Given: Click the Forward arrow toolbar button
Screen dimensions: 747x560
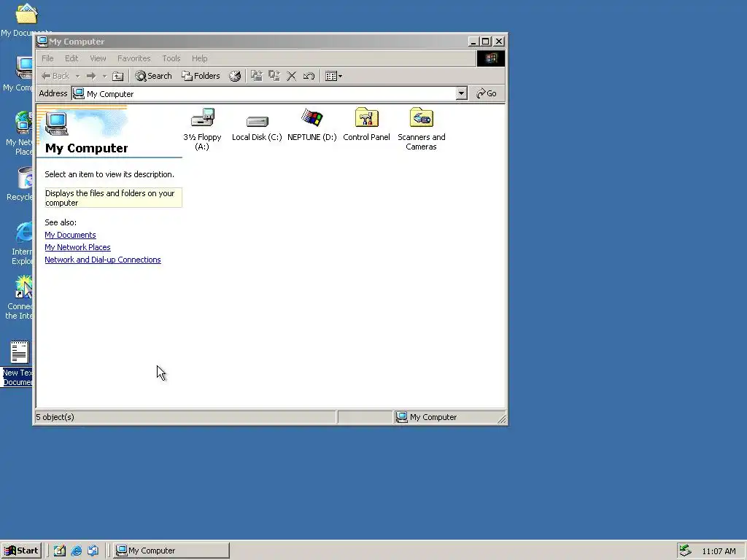Looking at the screenshot, I should [91, 76].
